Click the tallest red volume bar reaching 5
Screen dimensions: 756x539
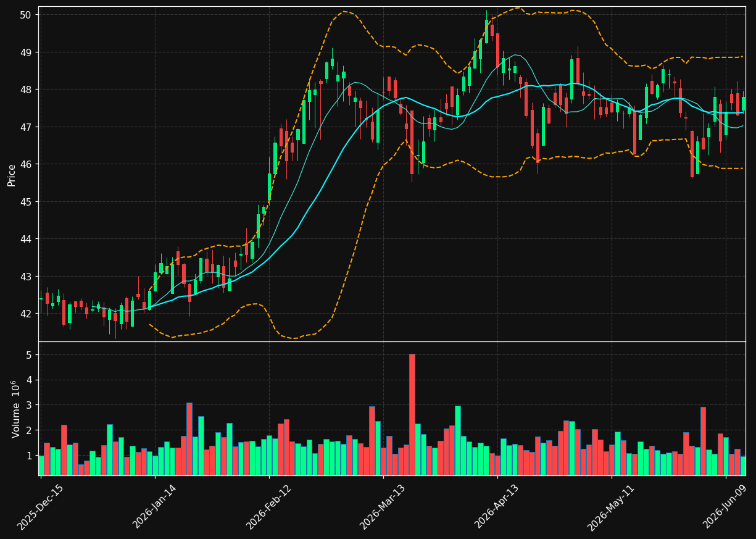click(412, 414)
